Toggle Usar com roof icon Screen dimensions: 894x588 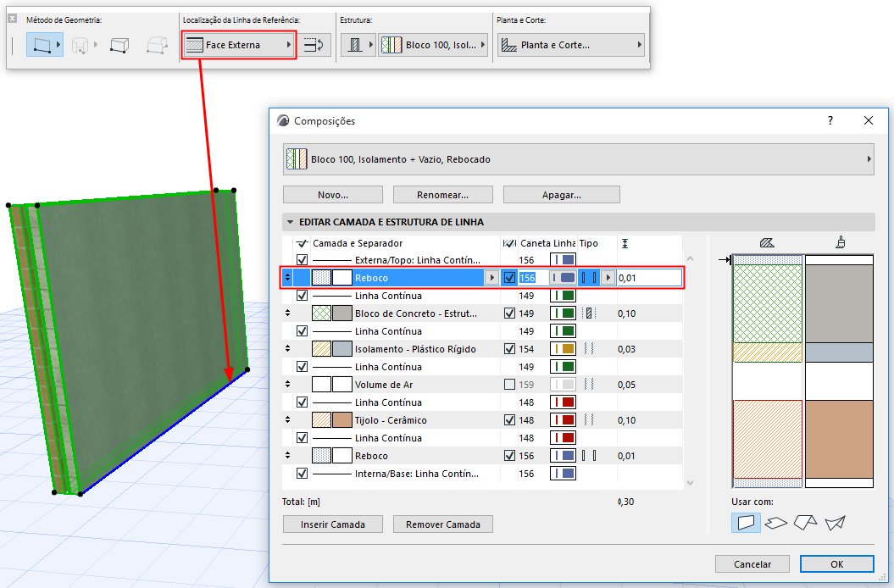805,523
